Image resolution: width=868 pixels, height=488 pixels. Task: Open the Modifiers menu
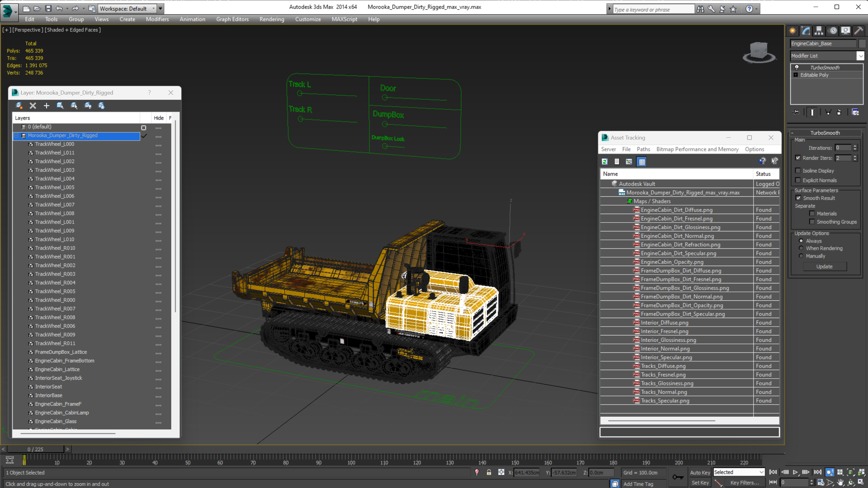[157, 19]
